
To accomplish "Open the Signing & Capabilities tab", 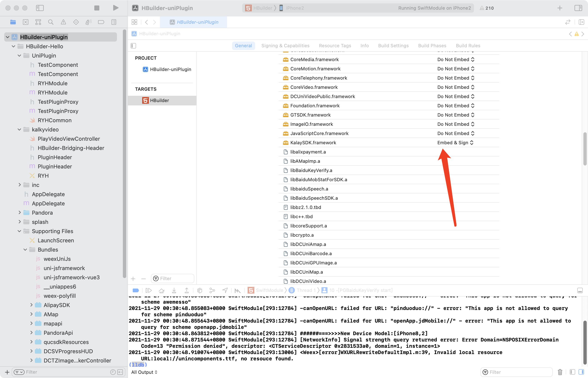I will (x=285, y=46).
